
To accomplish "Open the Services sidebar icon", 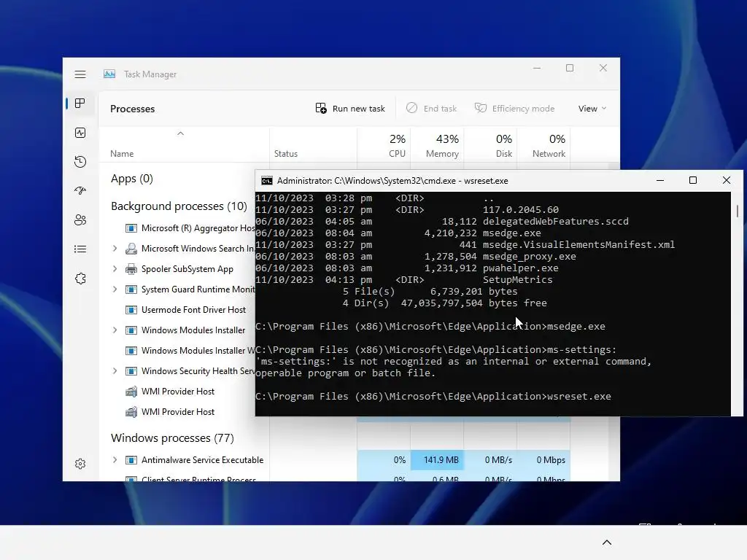I will click(80, 279).
